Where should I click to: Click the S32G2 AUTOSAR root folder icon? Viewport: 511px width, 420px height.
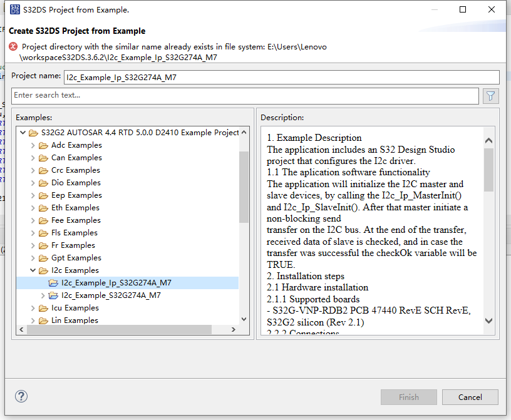(33, 133)
